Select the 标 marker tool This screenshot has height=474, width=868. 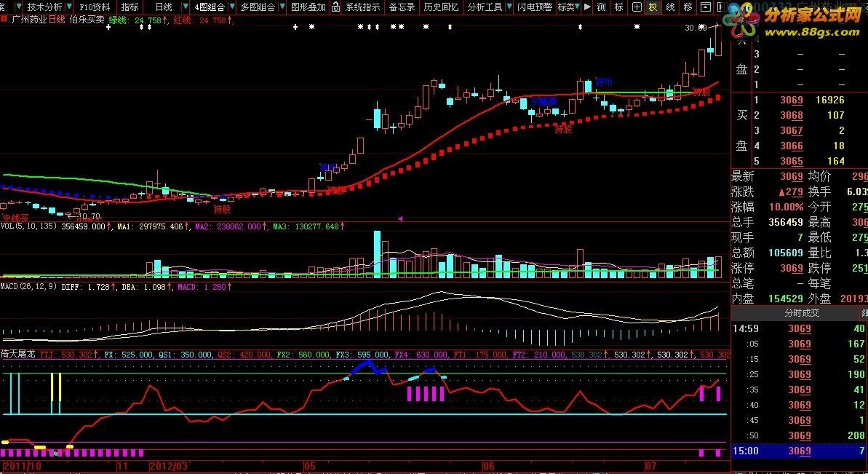(x=619, y=7)
